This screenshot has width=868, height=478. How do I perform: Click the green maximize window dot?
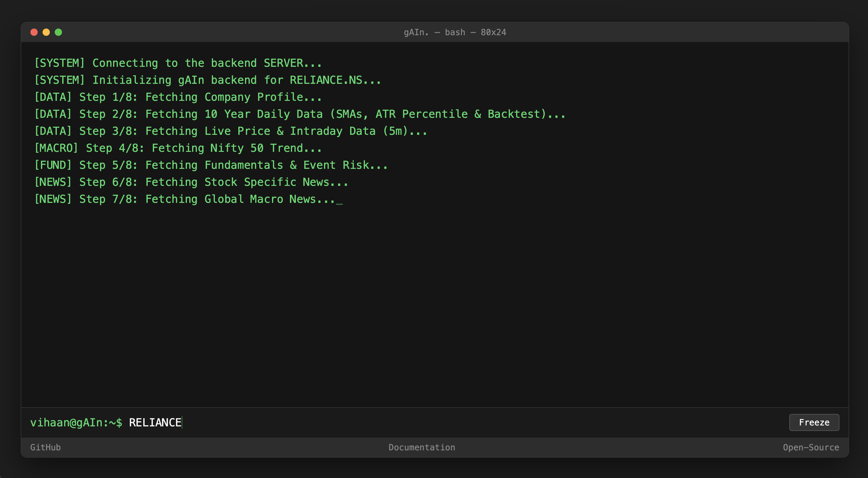(58, 32)
